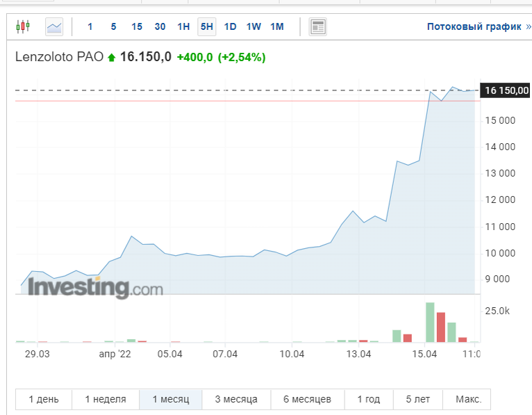Switch to candlestick chart type icon

pyautogui.click(x=23, y=26)
